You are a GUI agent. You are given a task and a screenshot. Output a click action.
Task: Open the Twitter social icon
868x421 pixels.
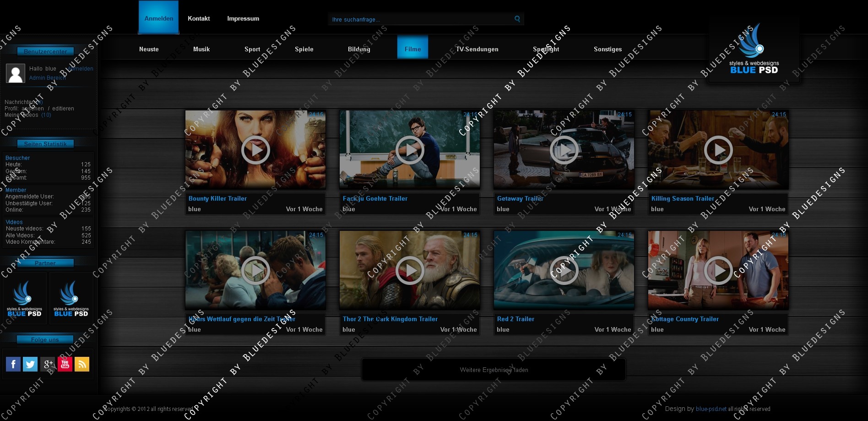click(30, 364)
